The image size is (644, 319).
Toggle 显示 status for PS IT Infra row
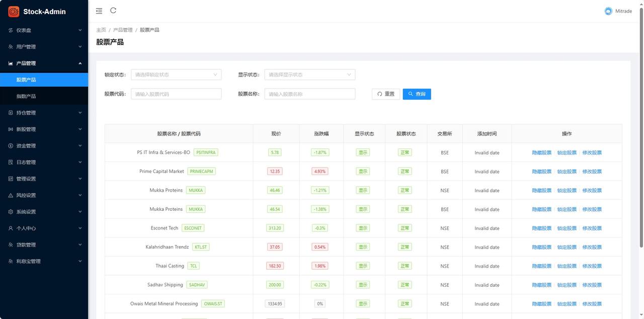coord(362,152)
